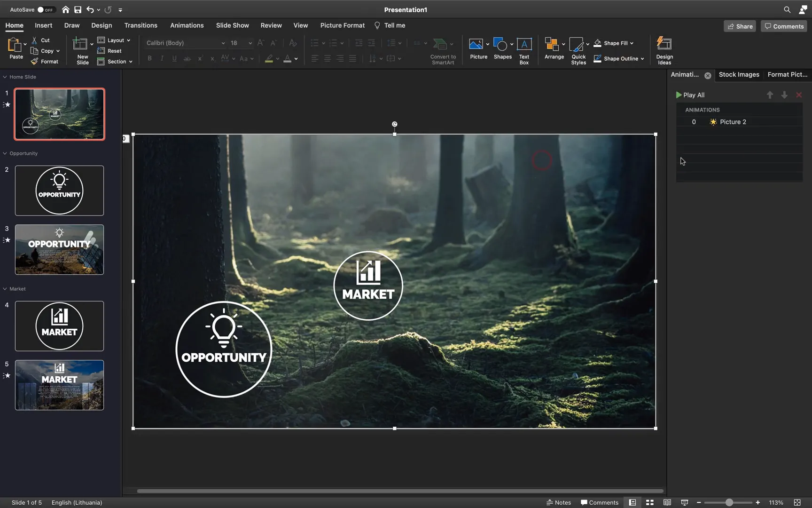Open the Tell me search box
This screenshot has width=812, height=508.
[x=390, y=25]
